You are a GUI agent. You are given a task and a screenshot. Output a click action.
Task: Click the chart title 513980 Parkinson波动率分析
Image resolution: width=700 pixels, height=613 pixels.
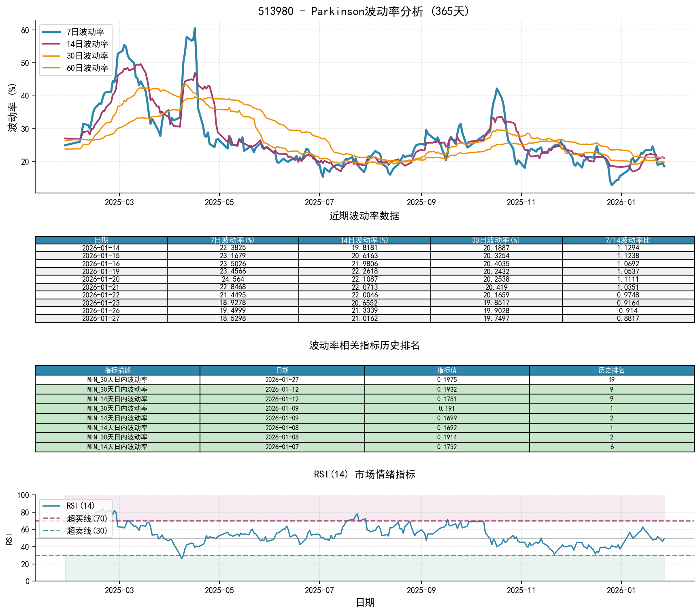(364, 11)
